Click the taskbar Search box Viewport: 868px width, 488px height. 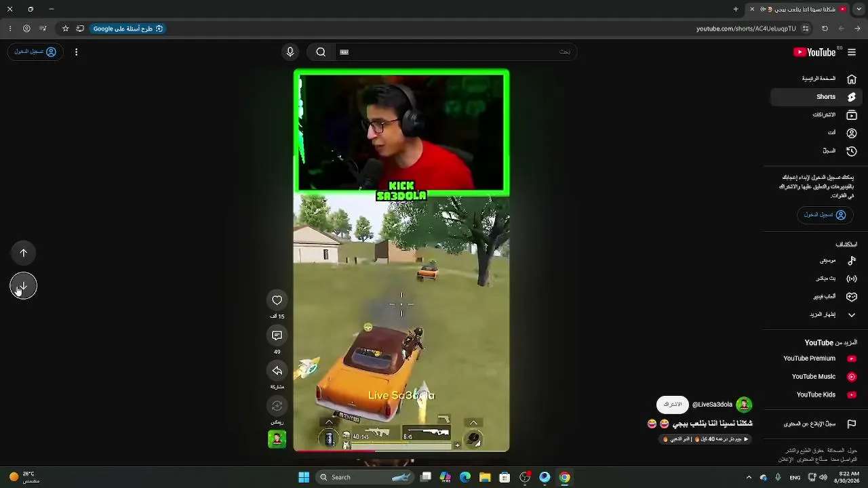coord(366,477)
